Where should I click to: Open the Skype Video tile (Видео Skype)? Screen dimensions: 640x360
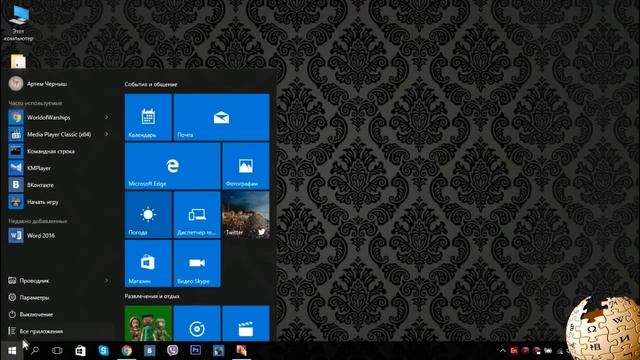(x=197, y=264)
